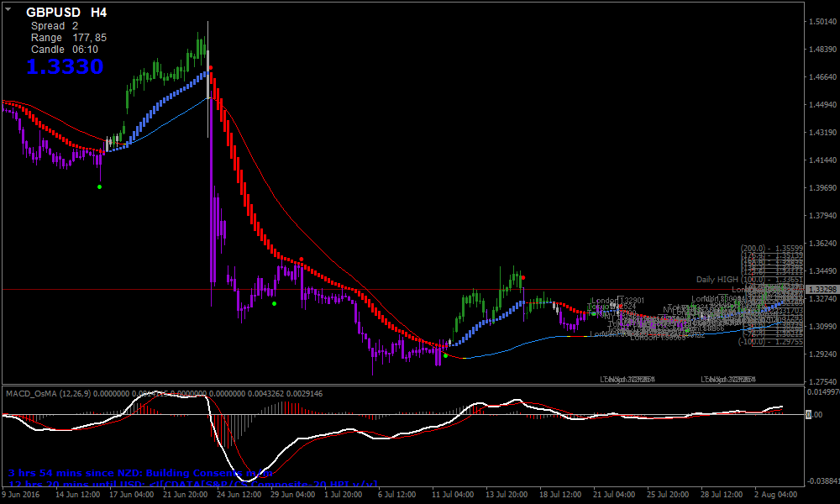This screenshot has width=840, height=504.
Task: Click the red signal dot at 13 Jul high
Action: (x=522, y=277)
